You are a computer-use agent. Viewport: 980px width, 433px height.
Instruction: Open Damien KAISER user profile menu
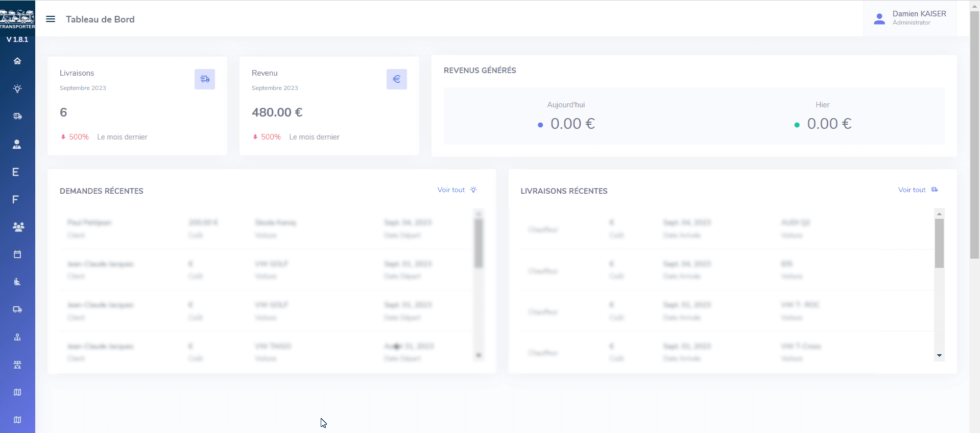click(x=910, y=18)
